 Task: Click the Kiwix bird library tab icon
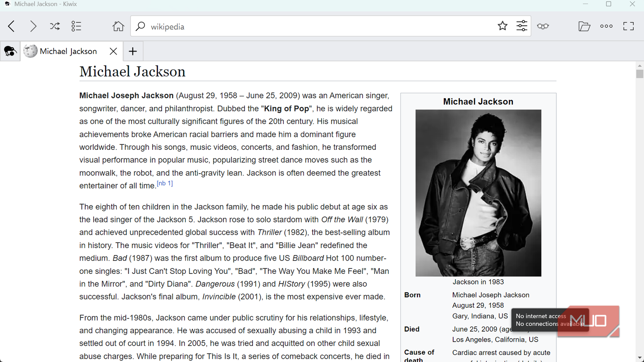pos(10,51)
